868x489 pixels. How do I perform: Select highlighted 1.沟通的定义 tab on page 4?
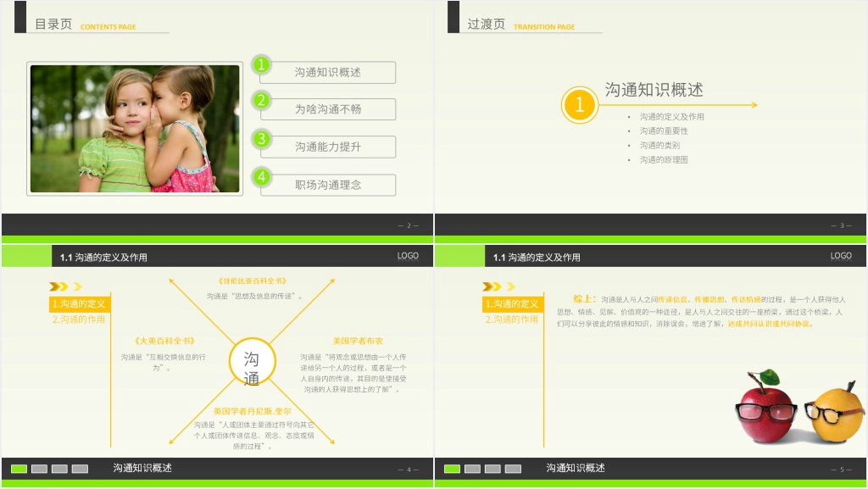79,304
